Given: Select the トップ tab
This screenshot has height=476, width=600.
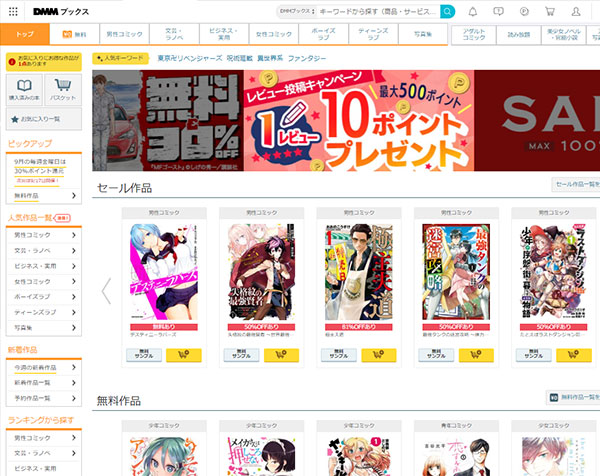Looking at the screenshot, I should (x=25, y=34).
